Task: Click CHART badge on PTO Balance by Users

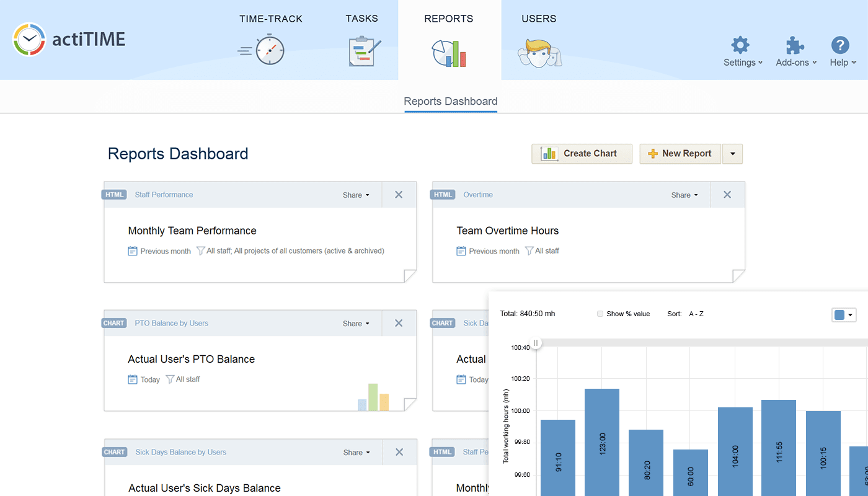Action: point(114,323)
